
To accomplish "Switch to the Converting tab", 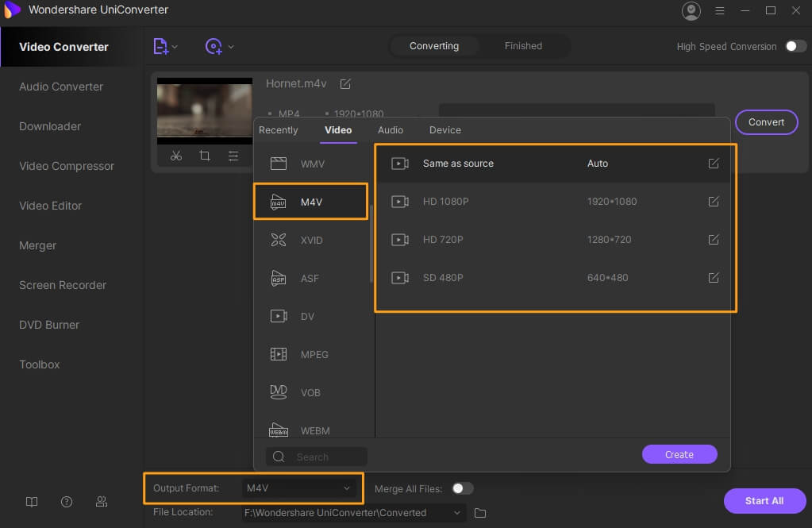I will [434, 46].
